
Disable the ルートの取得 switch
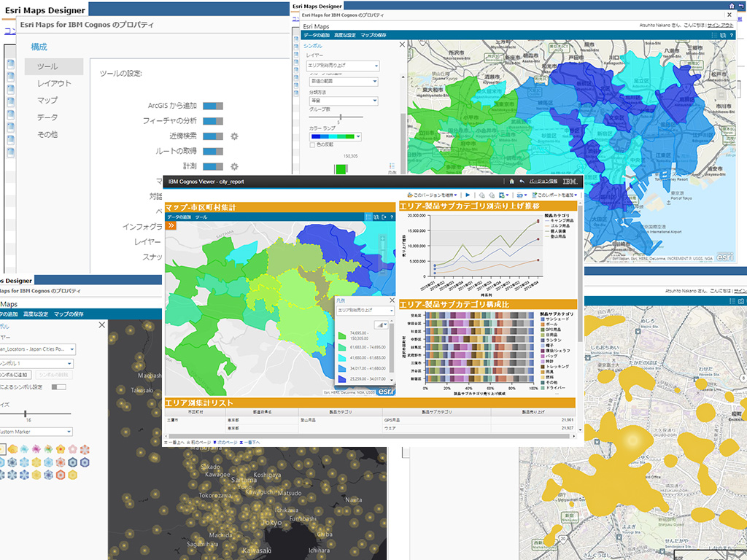(x=212, y=151)
